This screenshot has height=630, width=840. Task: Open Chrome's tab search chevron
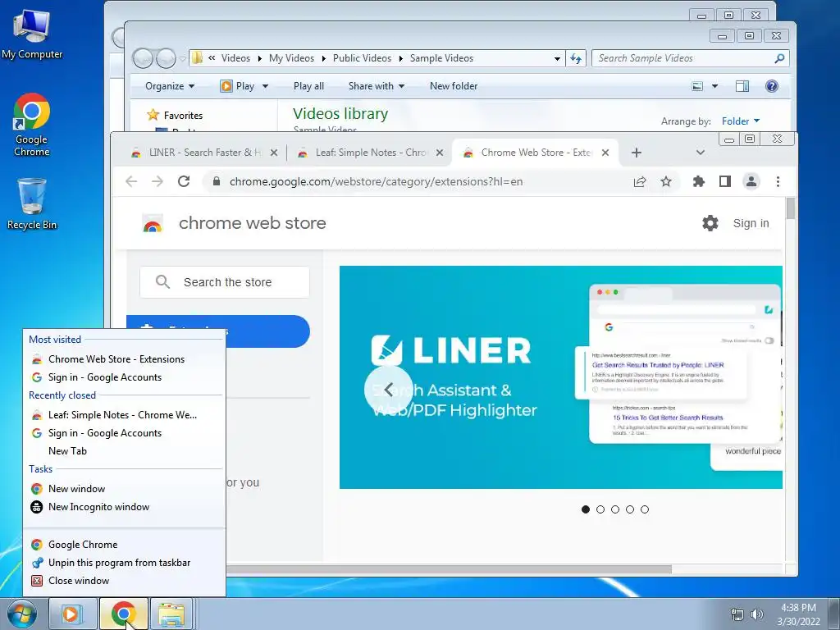(x=701, y=153)
